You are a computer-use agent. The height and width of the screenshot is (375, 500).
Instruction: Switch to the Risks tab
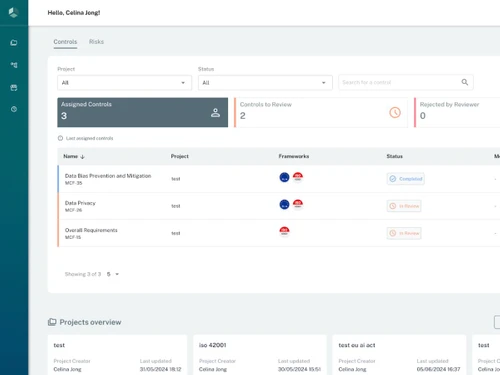click(96, 42)
